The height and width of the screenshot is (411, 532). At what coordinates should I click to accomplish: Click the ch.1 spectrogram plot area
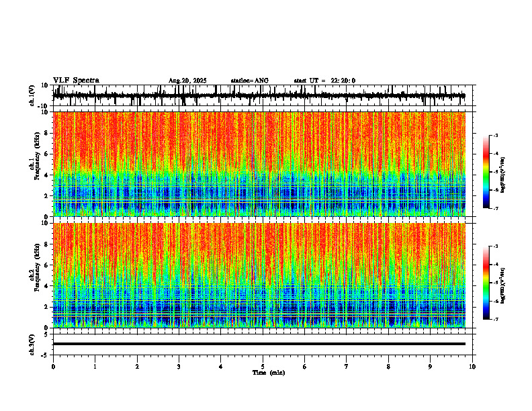259,164
